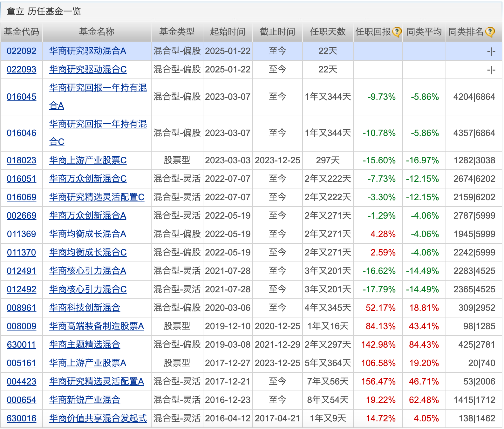Open fund code 004423 link

click(21, 381)
